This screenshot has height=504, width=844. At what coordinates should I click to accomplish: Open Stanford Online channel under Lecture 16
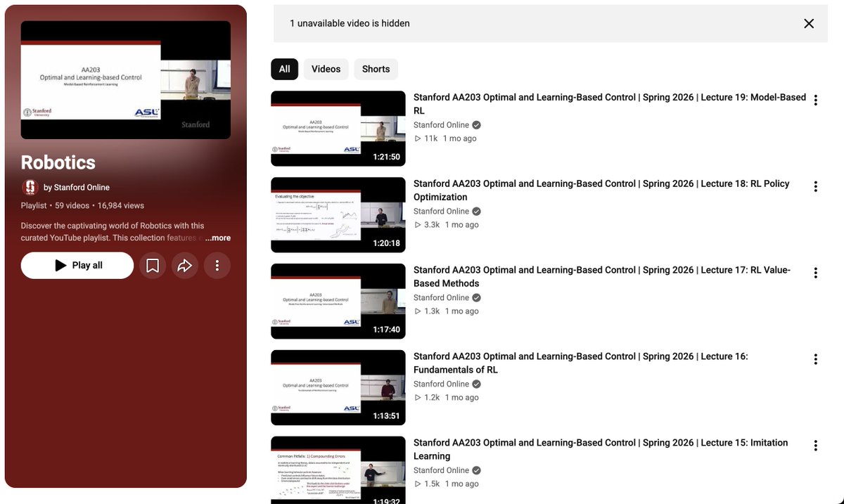[x=441, y=385]
